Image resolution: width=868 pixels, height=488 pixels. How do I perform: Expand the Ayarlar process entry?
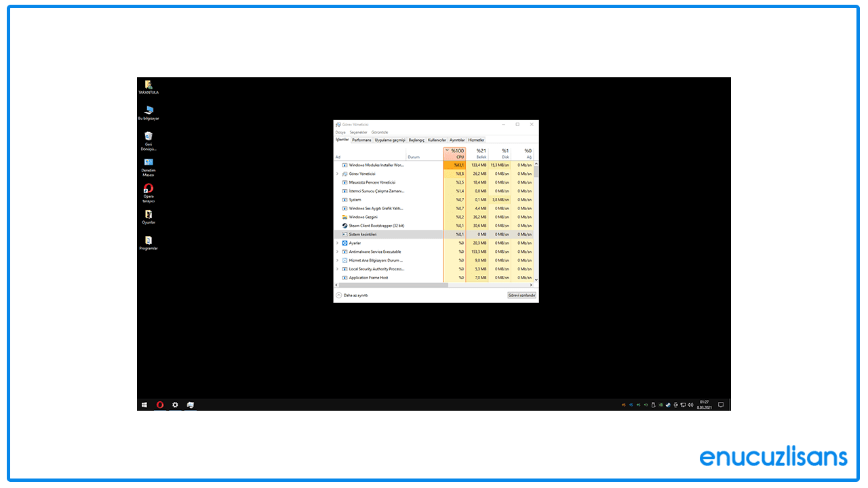(x=337, y=243)
